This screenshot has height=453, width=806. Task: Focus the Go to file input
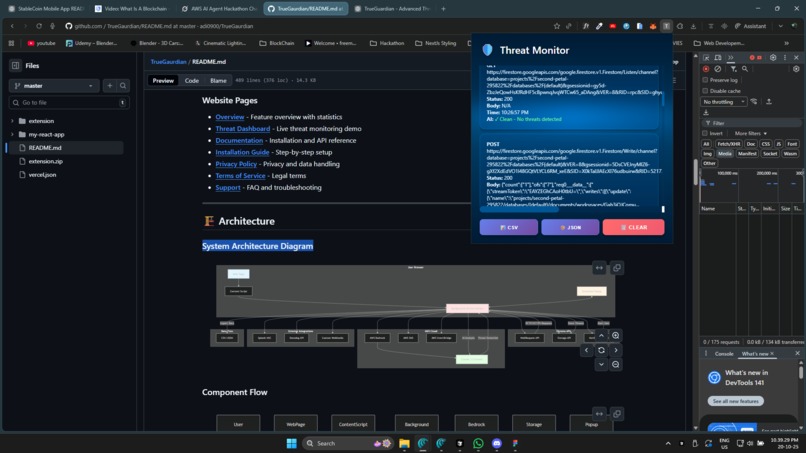tap(69, 103)
